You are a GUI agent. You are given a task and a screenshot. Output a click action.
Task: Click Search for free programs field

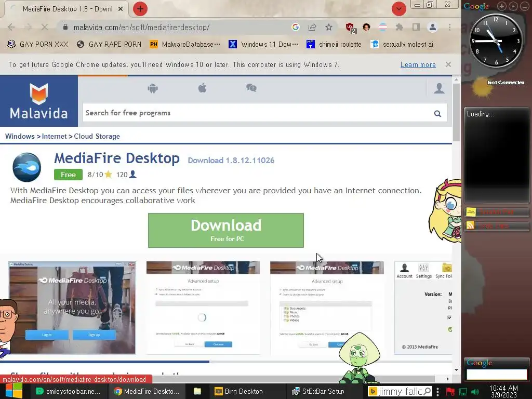258,113
